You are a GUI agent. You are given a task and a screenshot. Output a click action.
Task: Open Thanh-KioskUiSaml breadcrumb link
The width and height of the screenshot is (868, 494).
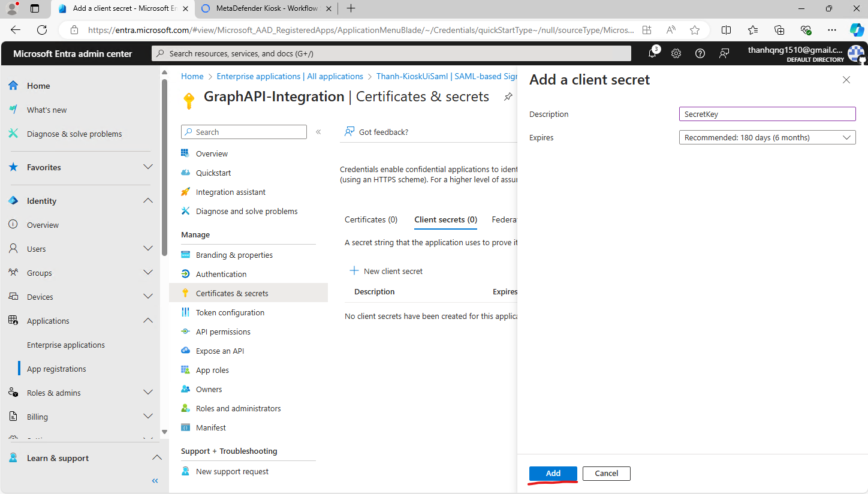pyautogui.click(x=447, y=76)
